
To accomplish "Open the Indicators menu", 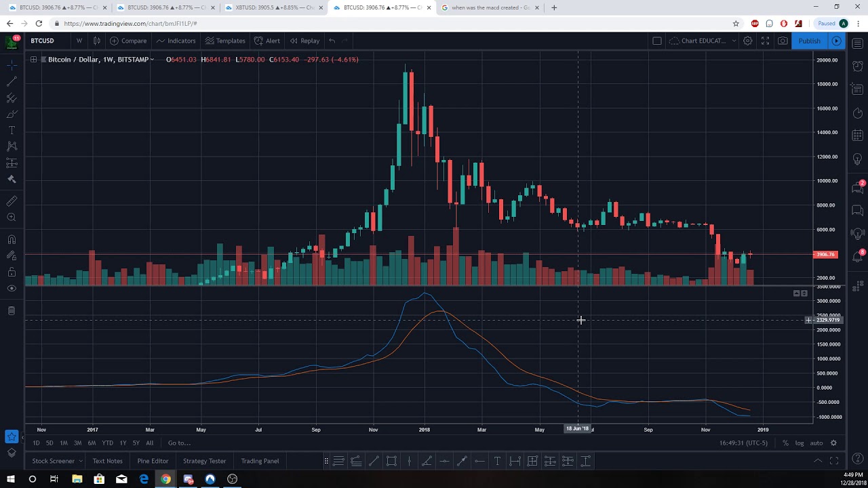I will click(176, 41).
